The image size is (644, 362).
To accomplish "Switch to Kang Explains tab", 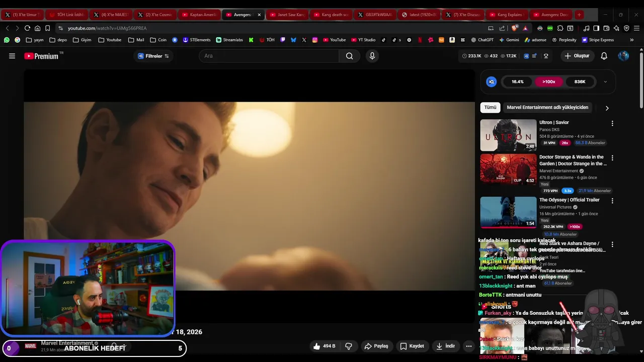I will click(506, 15).
